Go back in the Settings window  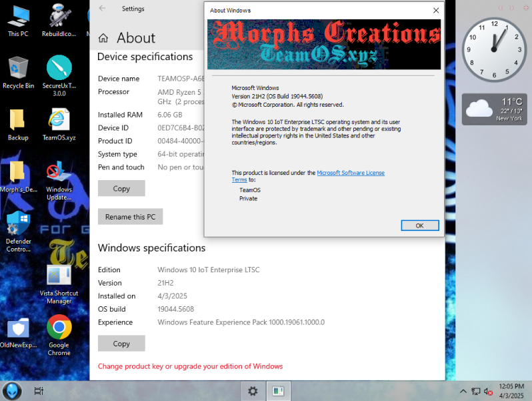click(102, 9)
